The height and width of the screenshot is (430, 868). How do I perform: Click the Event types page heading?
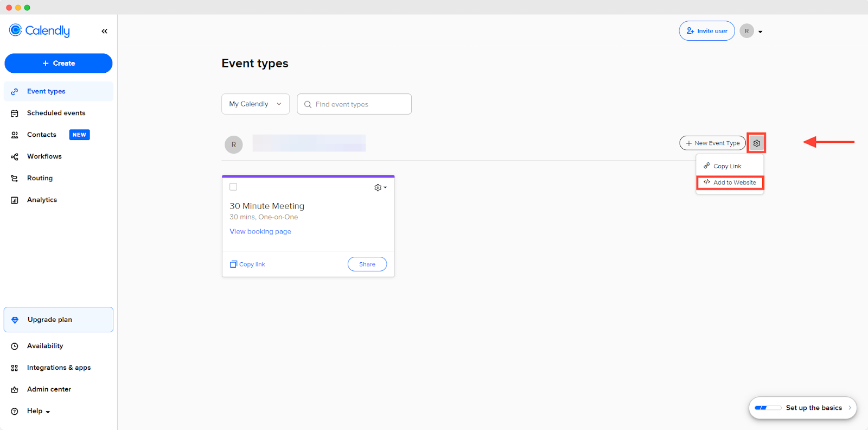point(255,64)
